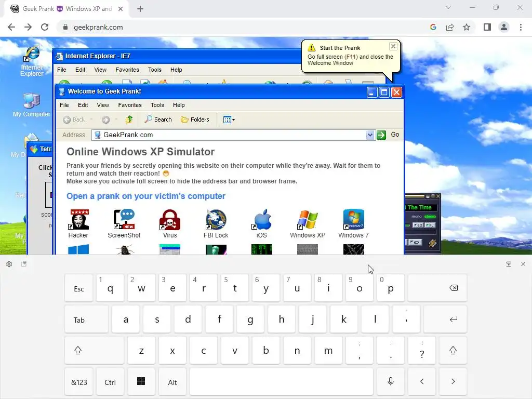The image size is (532, 399).
Task: Tap the question mark key
Action: click(422, 351)
